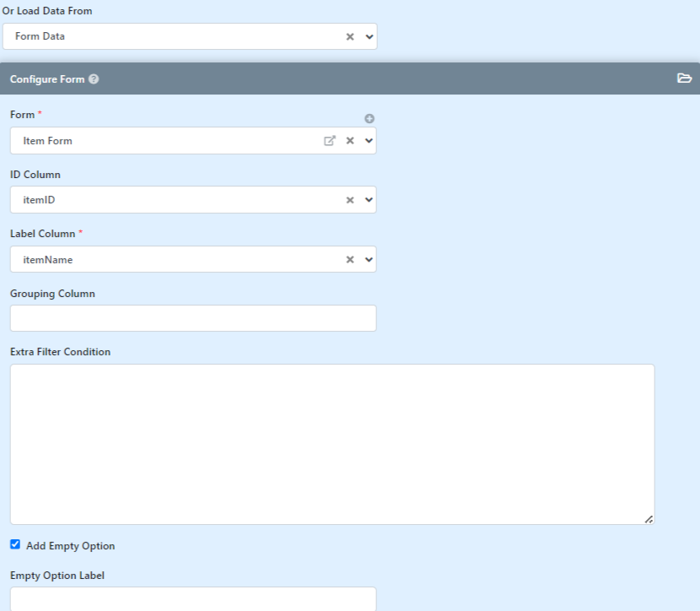Click the folder icon in Configure Form header

tap(684, 78)
